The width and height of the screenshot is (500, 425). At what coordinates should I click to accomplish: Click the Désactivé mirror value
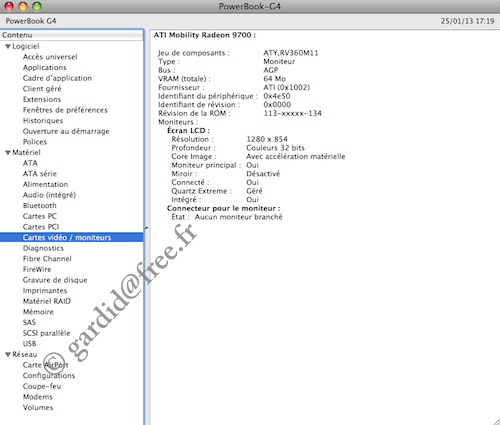(x=263, y=174)
